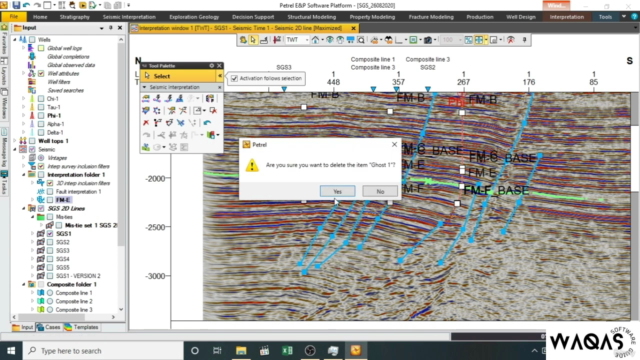Select the Composite line 2 radio button

(x=50, y=301)
